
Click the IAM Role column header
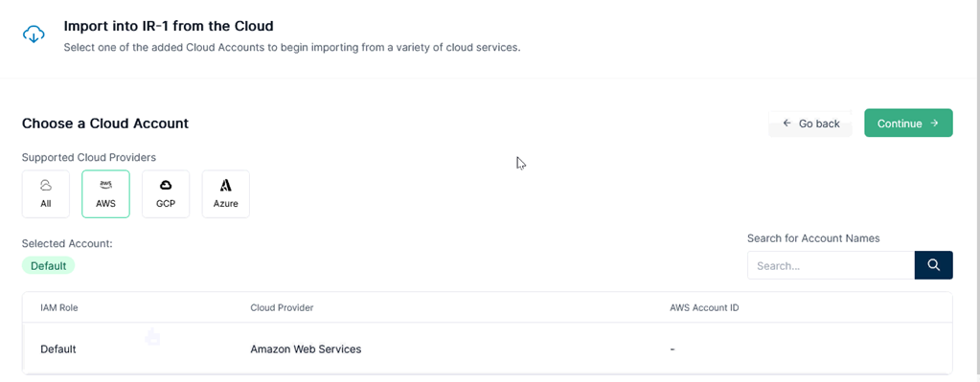click(59, 307)
